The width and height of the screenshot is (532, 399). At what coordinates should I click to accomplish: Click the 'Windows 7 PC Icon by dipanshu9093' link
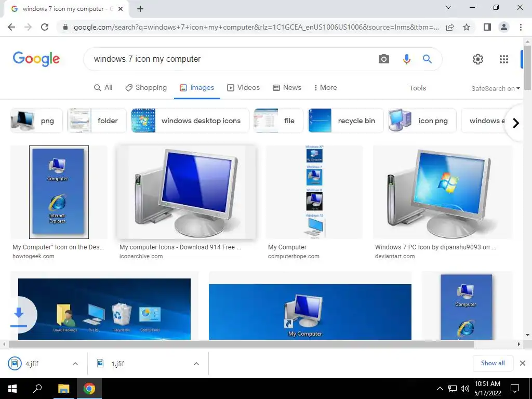(x=436, y=247)
